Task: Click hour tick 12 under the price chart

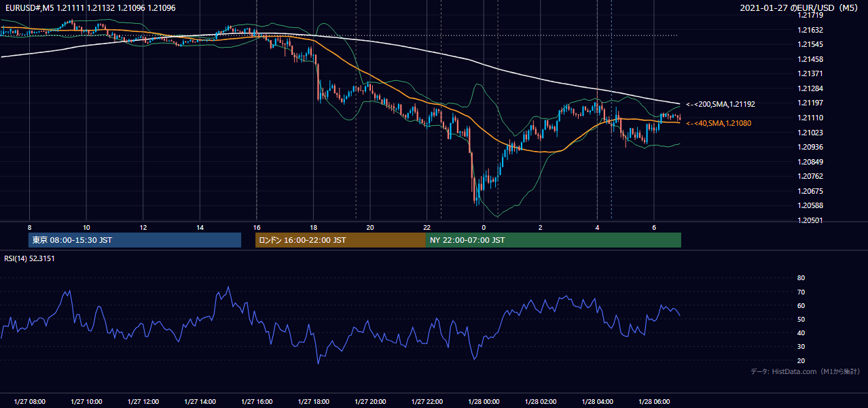Action: click(x=143, y=226)
